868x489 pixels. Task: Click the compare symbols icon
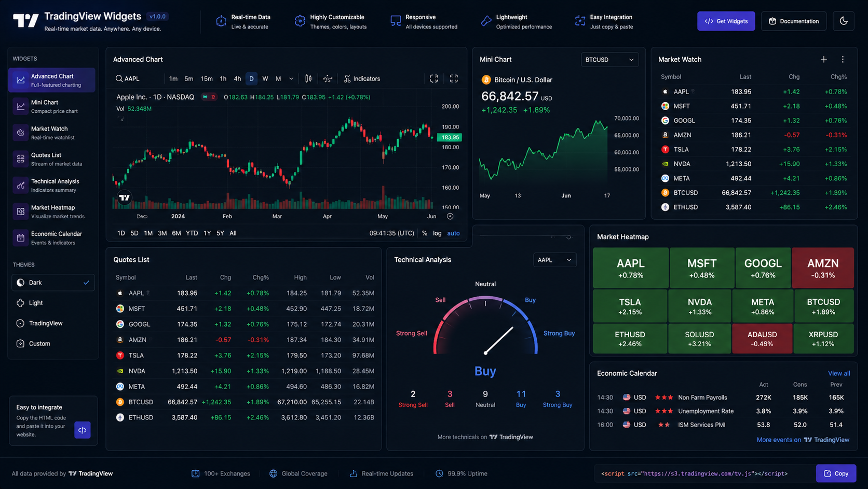click(328, 78)
